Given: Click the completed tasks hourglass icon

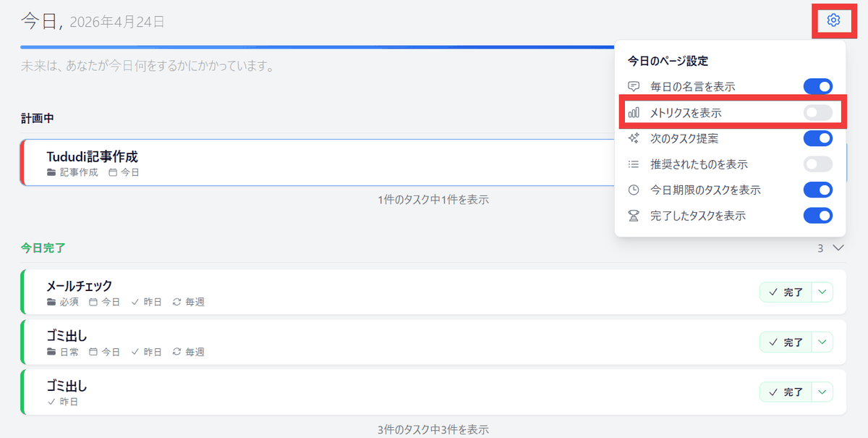Looking at the screenshot, I should pos(634,216).
